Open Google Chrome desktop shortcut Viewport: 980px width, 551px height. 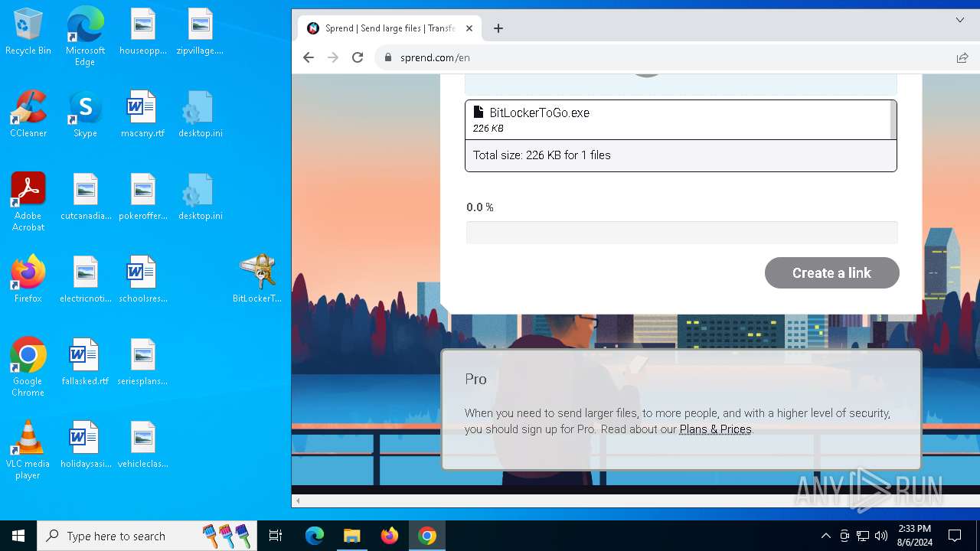click(x=28, y=367)
